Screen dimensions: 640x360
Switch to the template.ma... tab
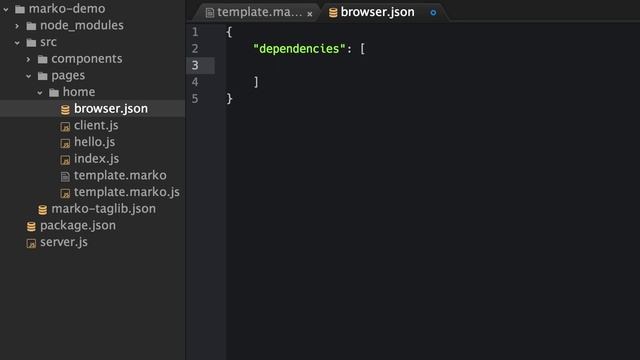click(260, 12)
